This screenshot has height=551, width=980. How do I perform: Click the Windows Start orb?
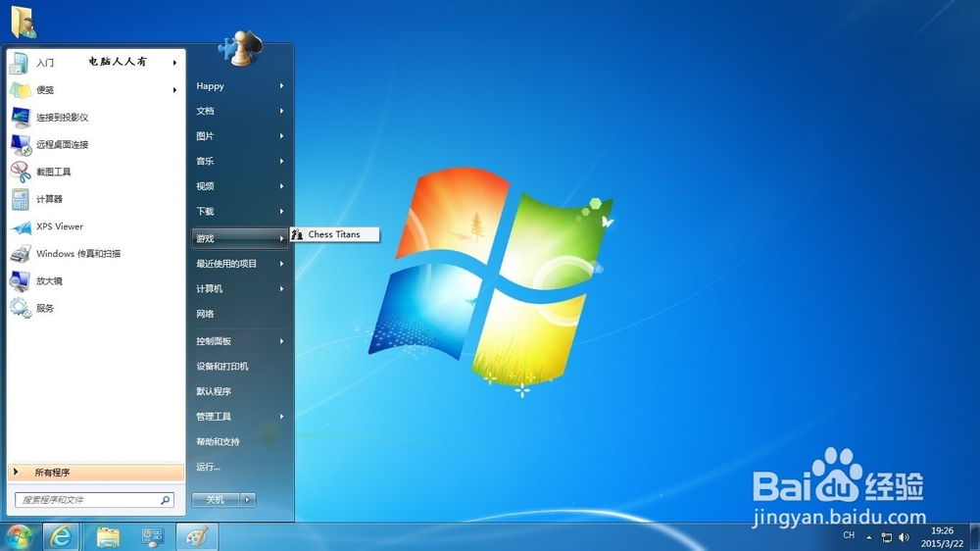18,537
